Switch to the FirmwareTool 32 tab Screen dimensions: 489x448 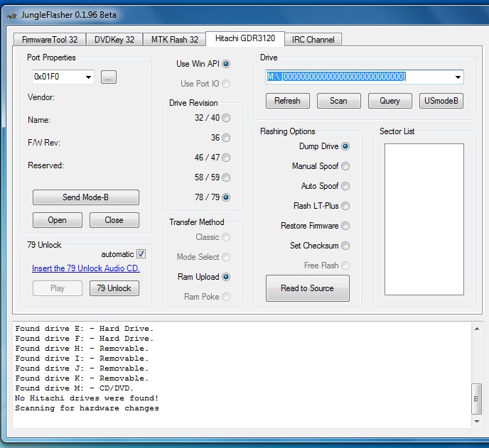point(50,40)
